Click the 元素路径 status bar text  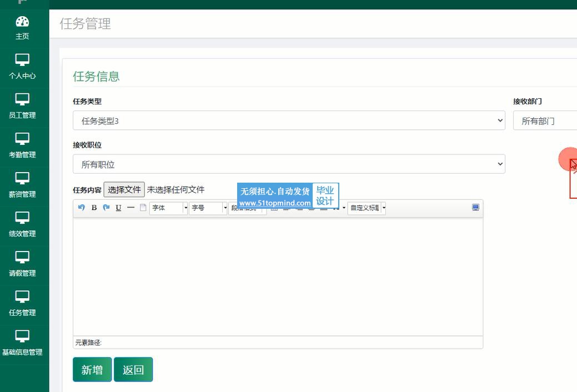[88, 343]
